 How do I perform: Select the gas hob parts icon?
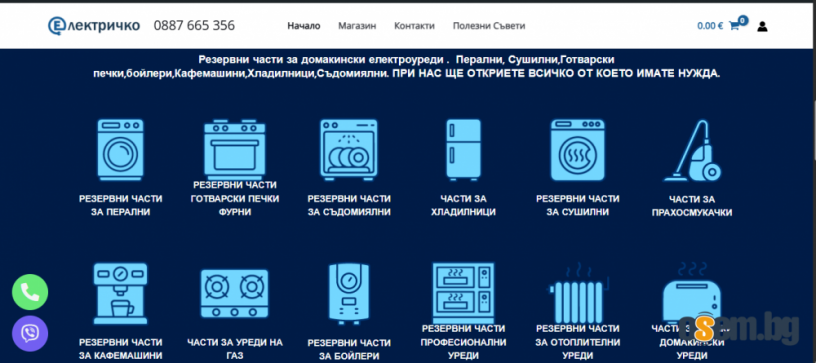point(235,293)
